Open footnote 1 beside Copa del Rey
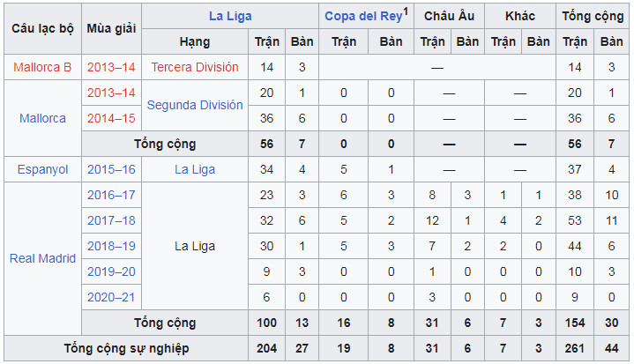 (406, 11)
